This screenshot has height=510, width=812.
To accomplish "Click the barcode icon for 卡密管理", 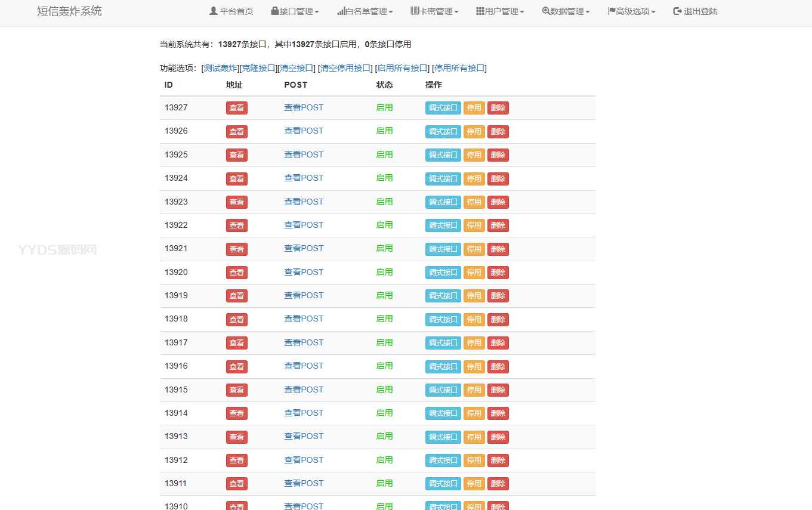I will 415,11.
